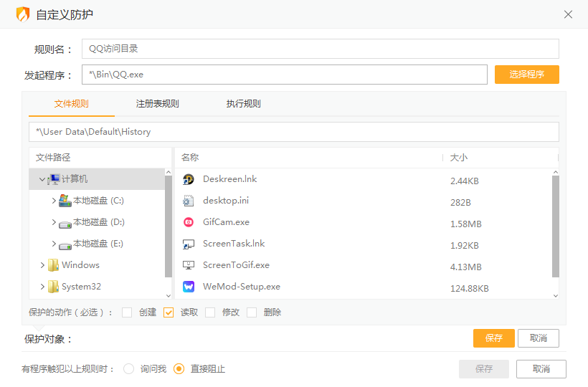Click the orange 保存 button
588x387 pixels.
(493, 338)
